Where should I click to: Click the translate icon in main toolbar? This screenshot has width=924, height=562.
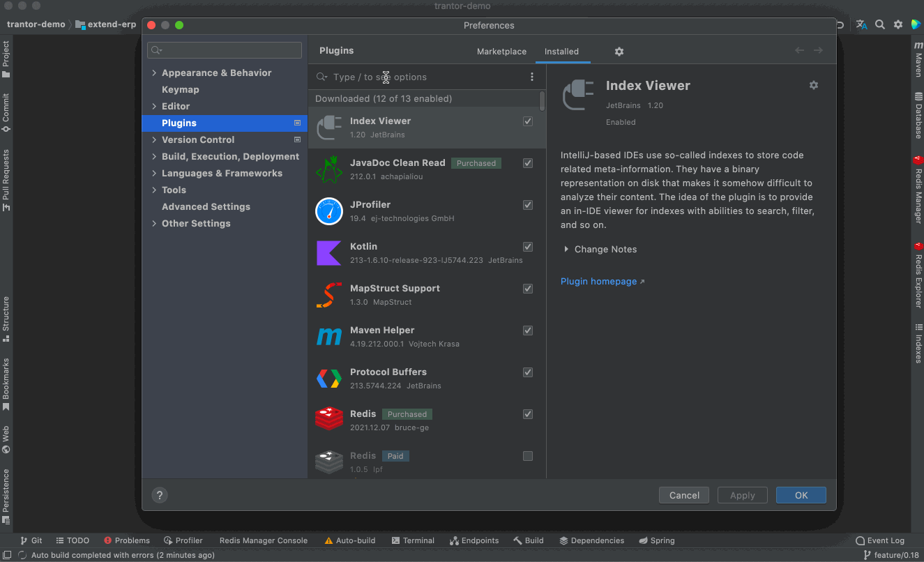862,24
